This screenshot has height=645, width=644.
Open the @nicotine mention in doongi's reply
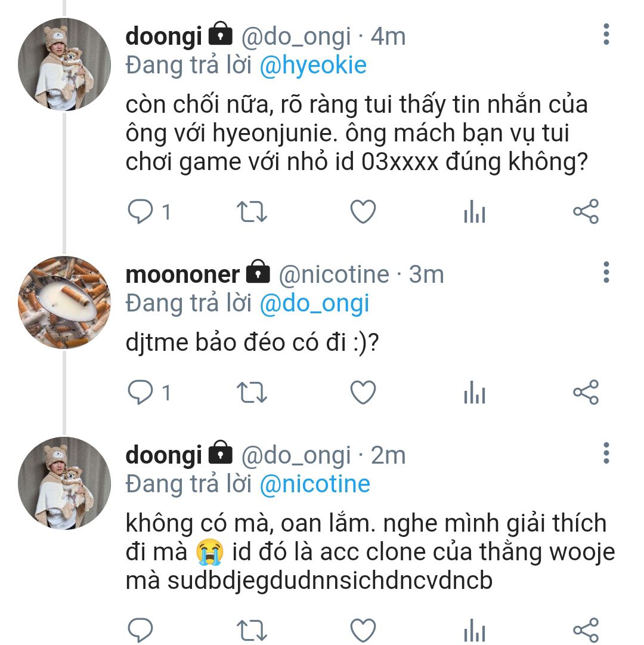coord(315,484)
